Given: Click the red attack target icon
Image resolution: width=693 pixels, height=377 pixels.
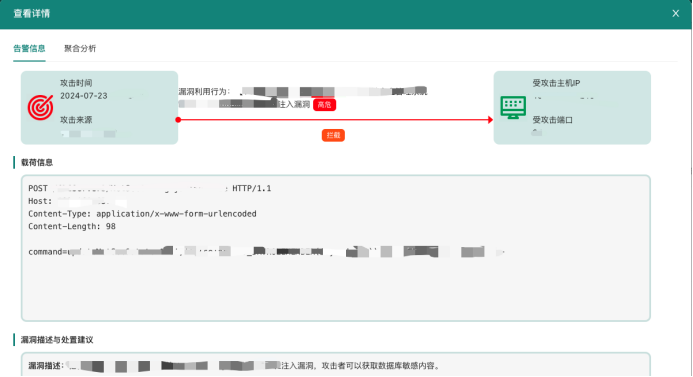Looking at the screenshot, I should (x=41, y=107).
